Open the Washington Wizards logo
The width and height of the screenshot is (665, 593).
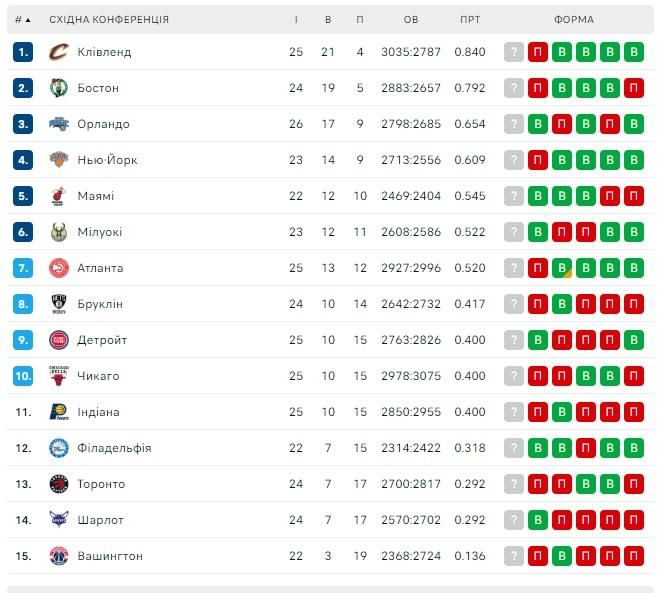coord(59,556)
